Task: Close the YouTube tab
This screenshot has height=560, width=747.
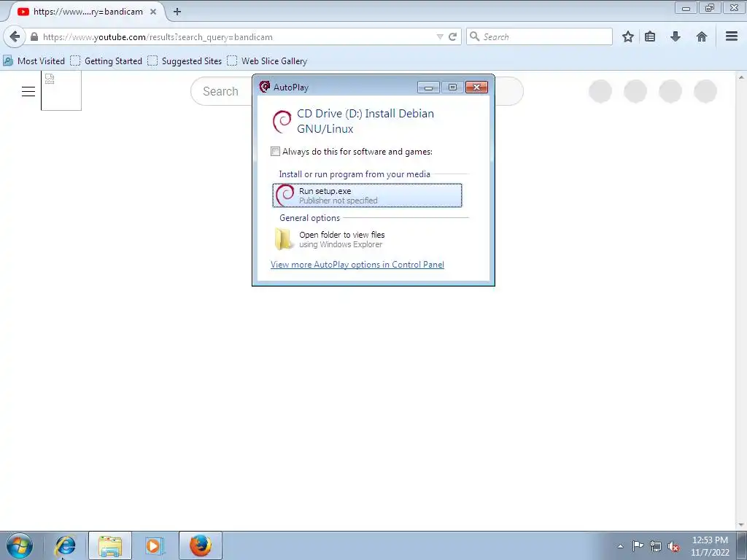Action: tap(153, 12)
